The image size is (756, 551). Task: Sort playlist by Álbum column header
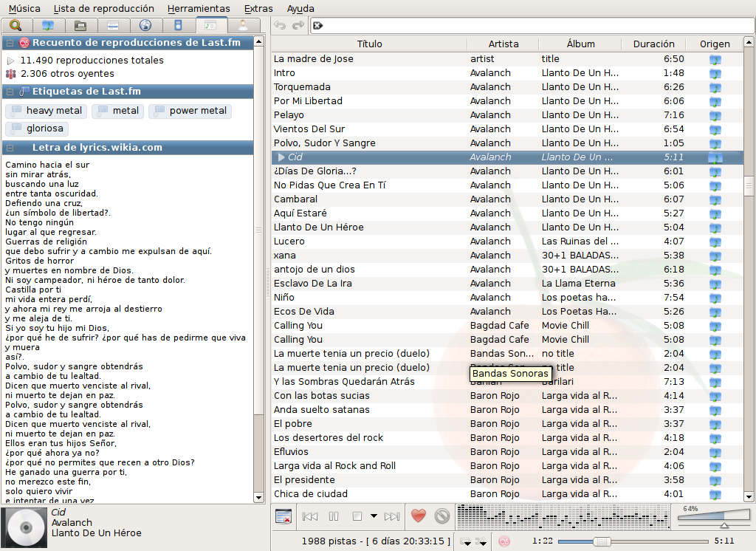[580, 44]
